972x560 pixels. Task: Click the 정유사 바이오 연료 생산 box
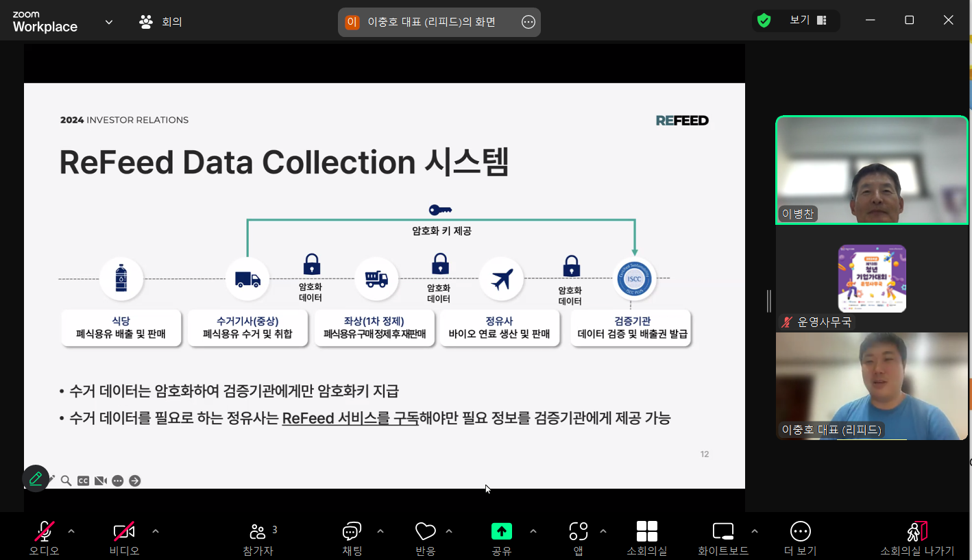coord(500,328)
